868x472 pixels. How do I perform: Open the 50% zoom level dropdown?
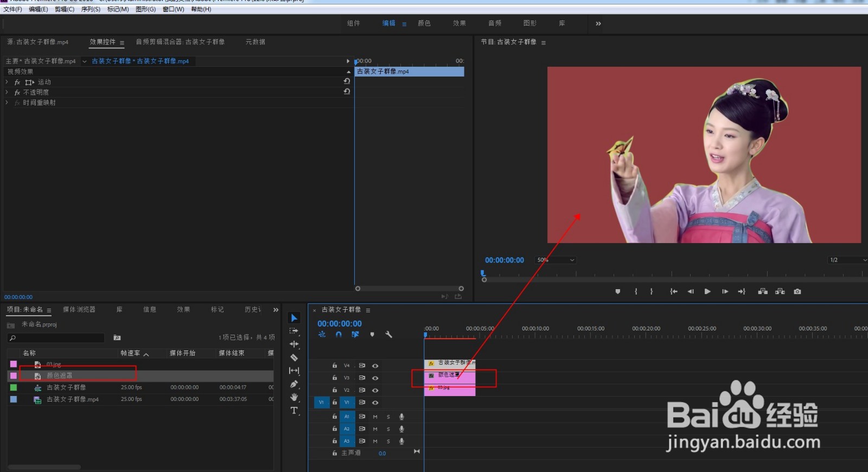tap(555, 260)
